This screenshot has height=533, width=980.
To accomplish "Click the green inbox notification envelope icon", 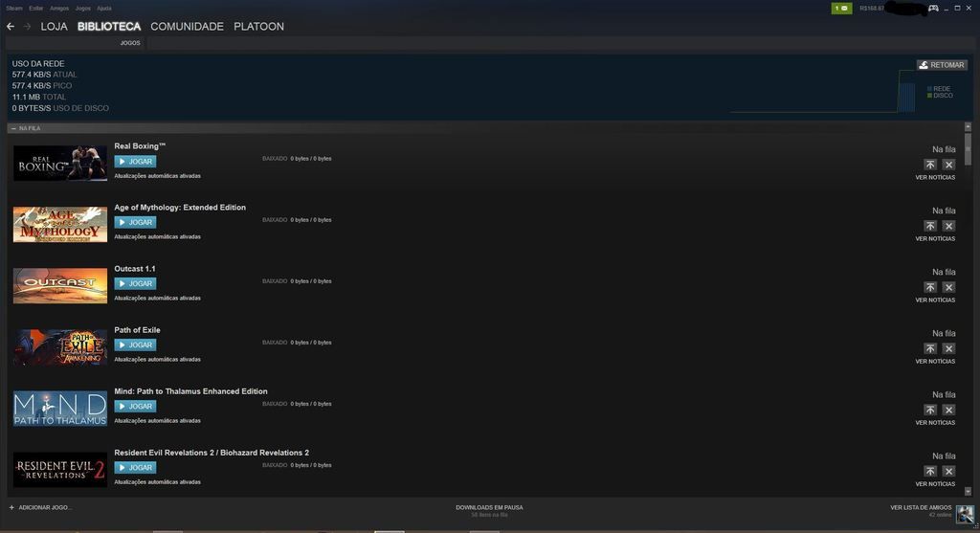I will click(841, 9).
